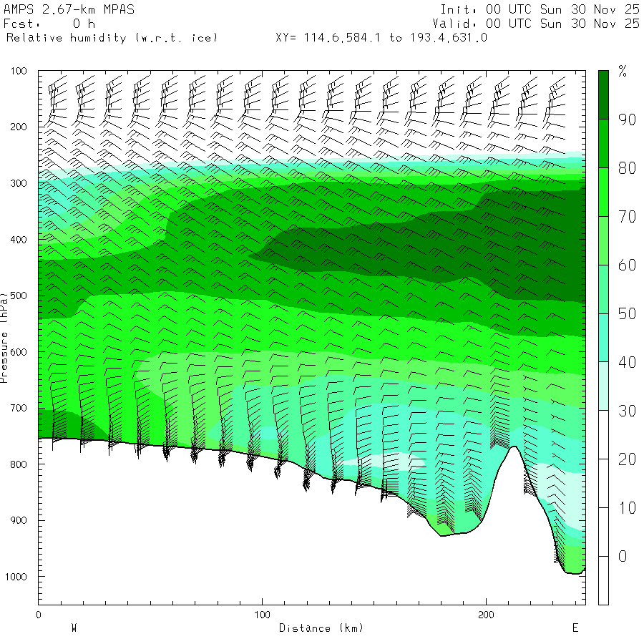Click the 100 km distance tick label
Screen dimensions: 644x644
pos(262,615)
